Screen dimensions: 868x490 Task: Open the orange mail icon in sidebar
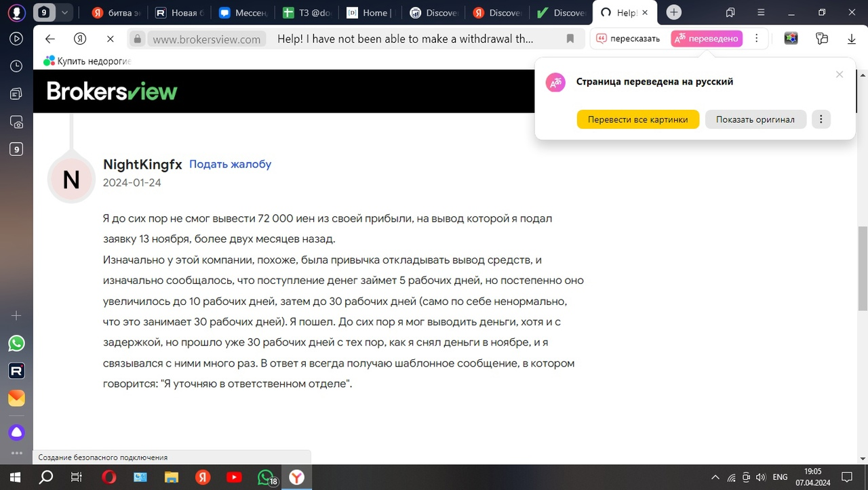click(x=16, y=399)
